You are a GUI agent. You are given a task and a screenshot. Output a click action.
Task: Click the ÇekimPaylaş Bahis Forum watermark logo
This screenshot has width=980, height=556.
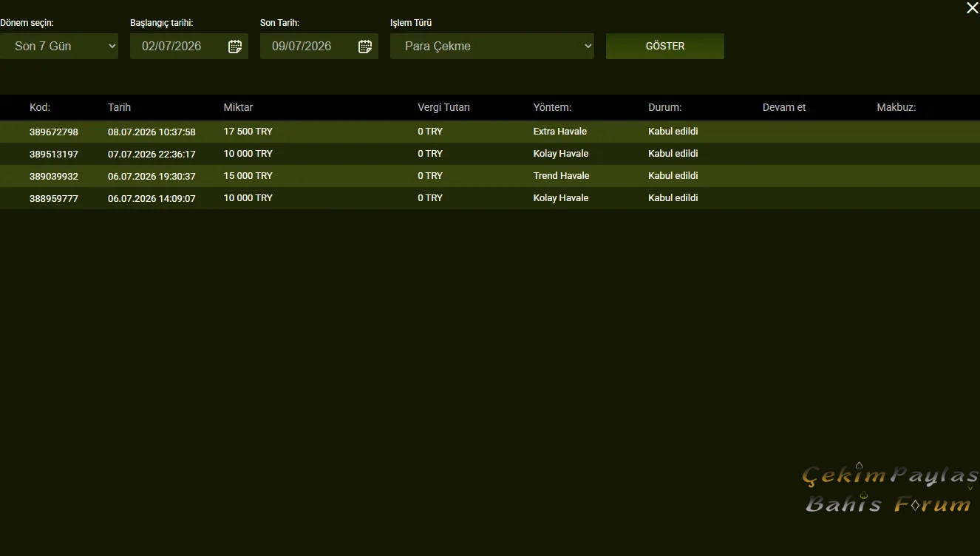coord(890,489)
